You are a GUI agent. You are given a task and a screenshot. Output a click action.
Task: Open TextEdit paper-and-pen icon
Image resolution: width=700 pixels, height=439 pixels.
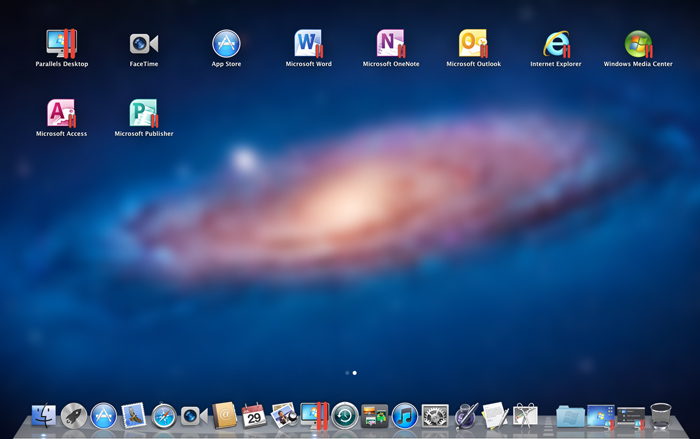point(496,416)
